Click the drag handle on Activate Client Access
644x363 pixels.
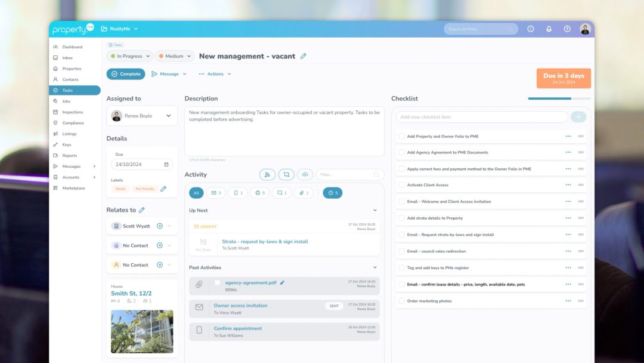point(581,185)
